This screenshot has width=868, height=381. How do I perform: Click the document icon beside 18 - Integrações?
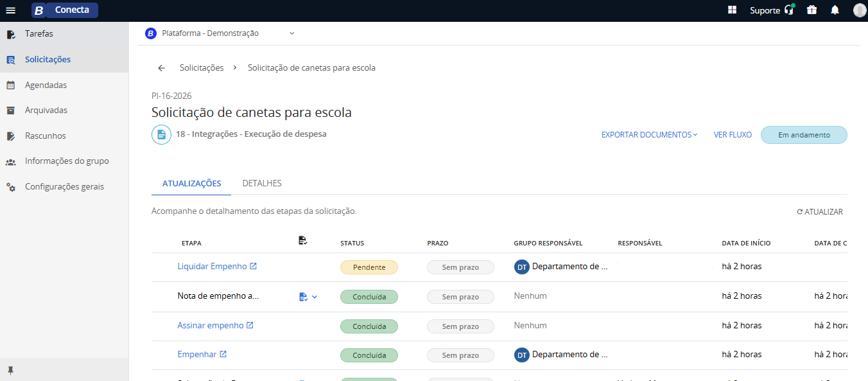click(161, 135)
